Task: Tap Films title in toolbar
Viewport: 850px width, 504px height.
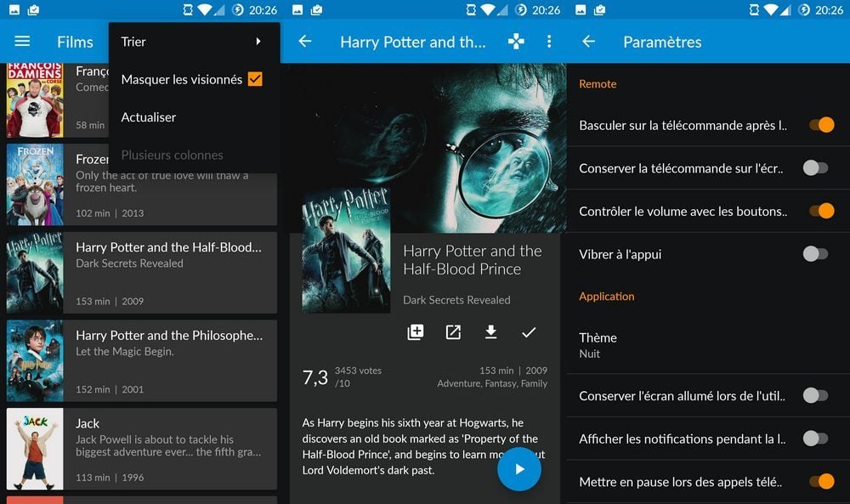Action: [75, 42]
